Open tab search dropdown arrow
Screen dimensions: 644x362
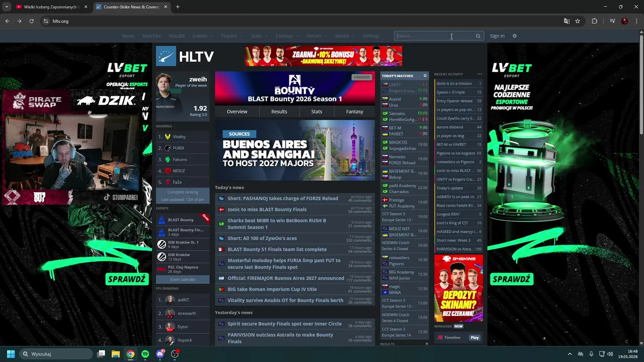[7, 7]
